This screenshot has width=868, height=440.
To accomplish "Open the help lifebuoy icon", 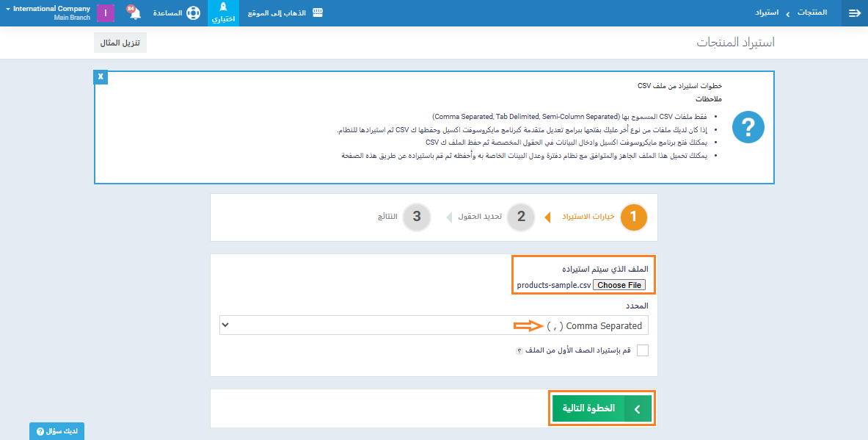I will 193,13.
